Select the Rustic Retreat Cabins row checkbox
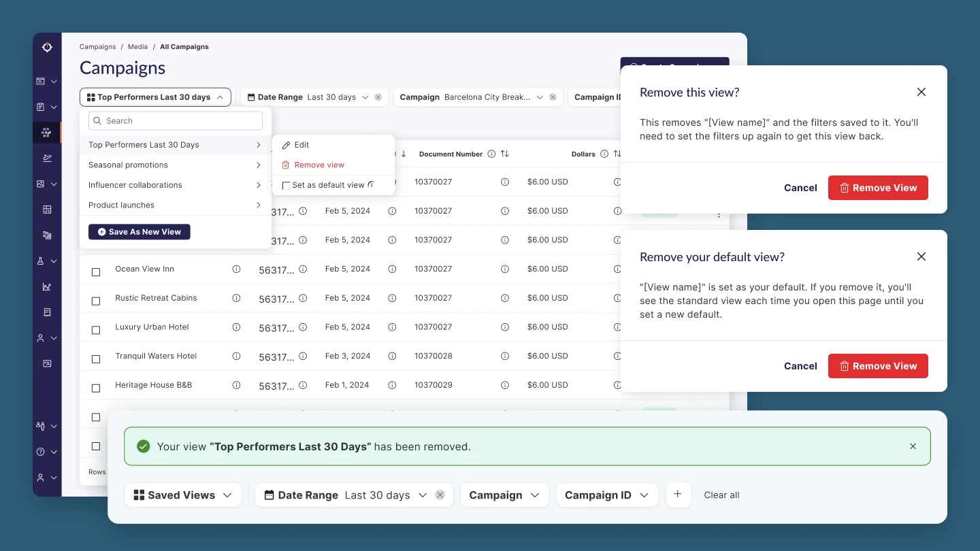Image resolution: width=980 pixels, height=551 pixels. [96, 301]
